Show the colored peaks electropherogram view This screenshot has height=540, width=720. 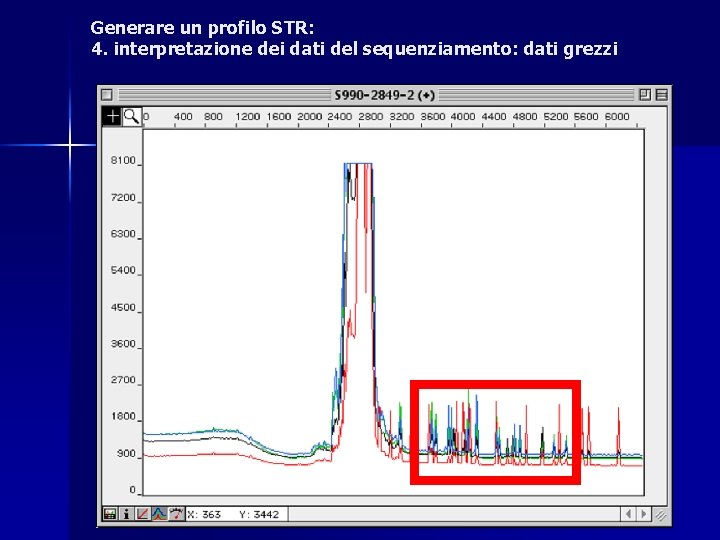click(159, 514)
